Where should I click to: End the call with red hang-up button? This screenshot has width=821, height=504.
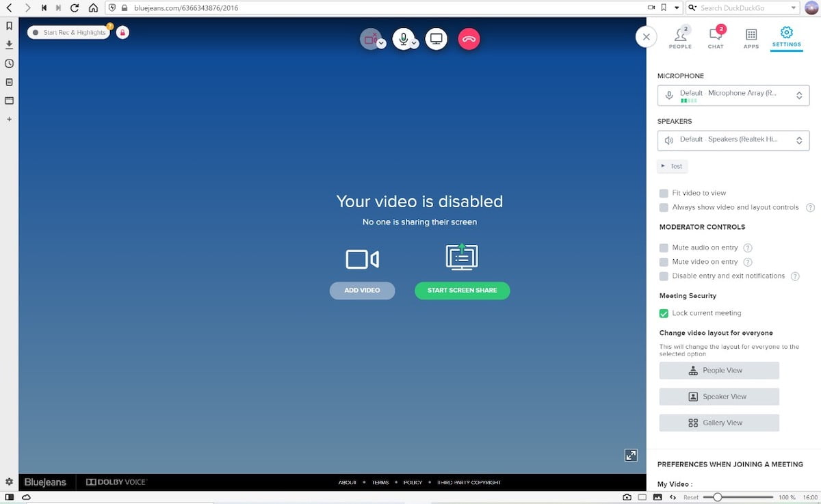coord(469,39)
